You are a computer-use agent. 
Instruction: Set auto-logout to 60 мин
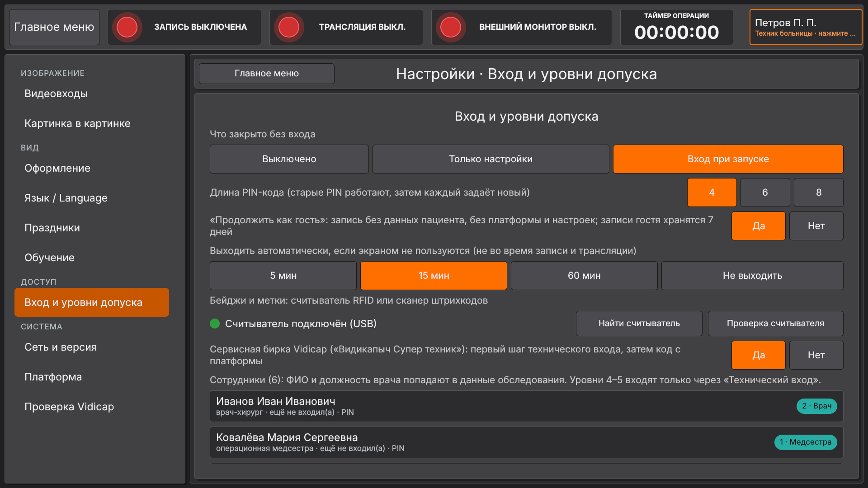(x=585, y=276)
